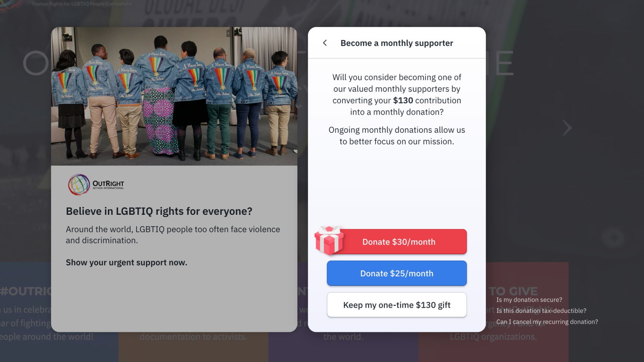
Task: Open 'Is my donation secure?' FAQ
Action: (x=529, y=300)
